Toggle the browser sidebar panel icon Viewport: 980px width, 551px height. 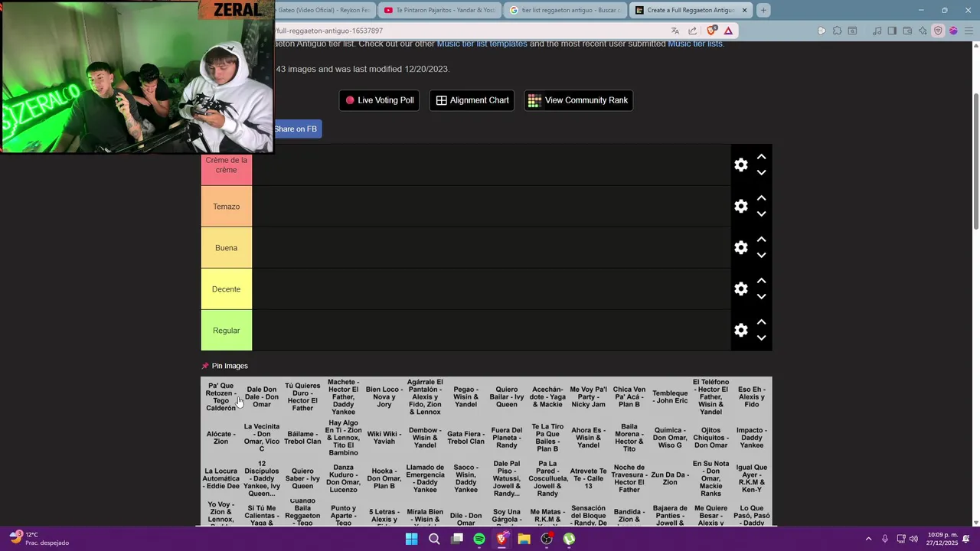point(892,31)
